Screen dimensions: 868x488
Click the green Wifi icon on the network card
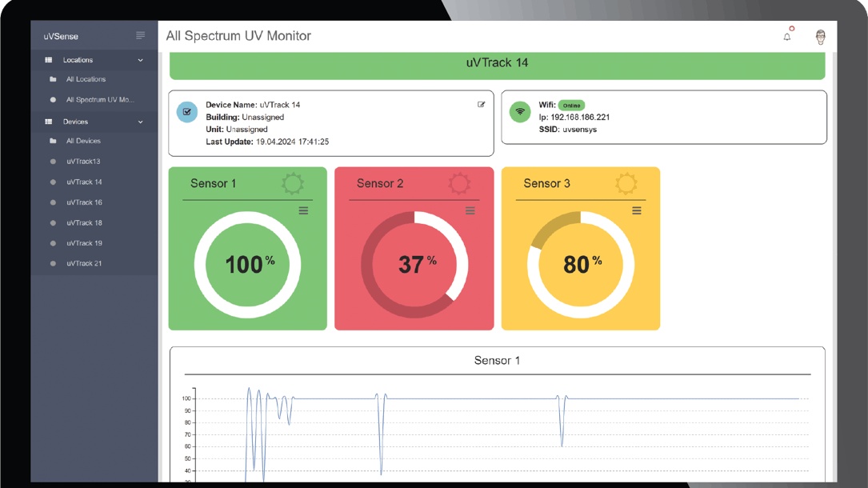521,111
